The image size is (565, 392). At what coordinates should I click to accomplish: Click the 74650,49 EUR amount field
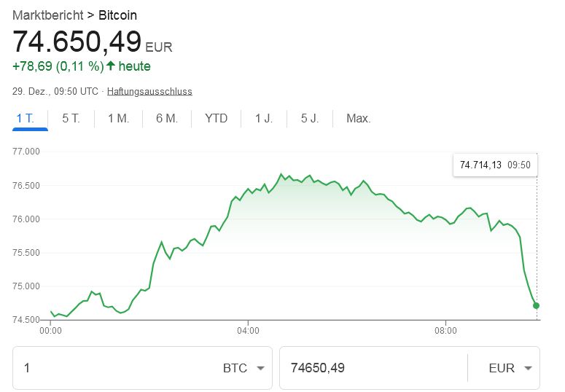372,368
